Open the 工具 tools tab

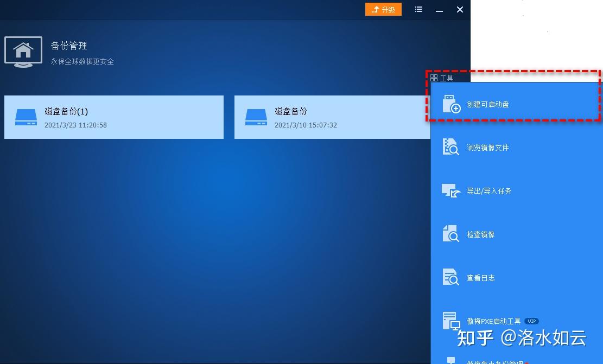coord(442,78)
